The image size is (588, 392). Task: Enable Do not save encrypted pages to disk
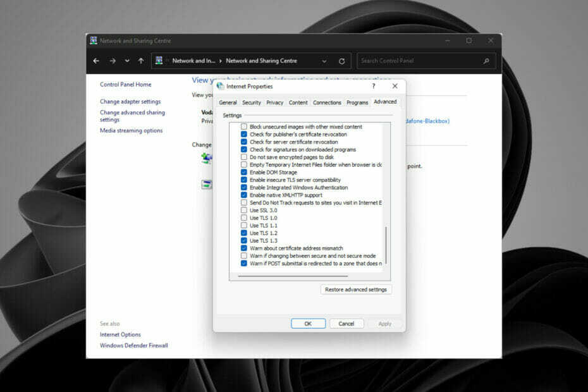pos(244,157)
